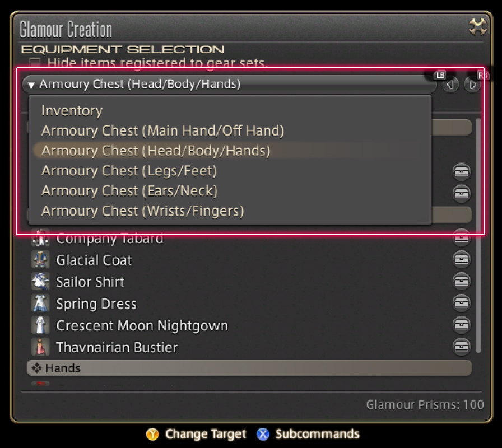Pick Armoury Chest (Ears/Neck) option

click(x=129, y=191)
